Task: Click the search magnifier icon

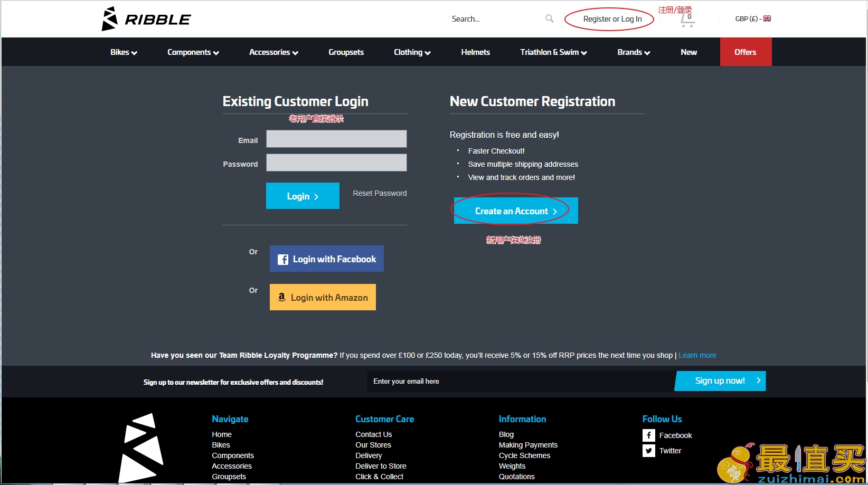Action: 550,18
